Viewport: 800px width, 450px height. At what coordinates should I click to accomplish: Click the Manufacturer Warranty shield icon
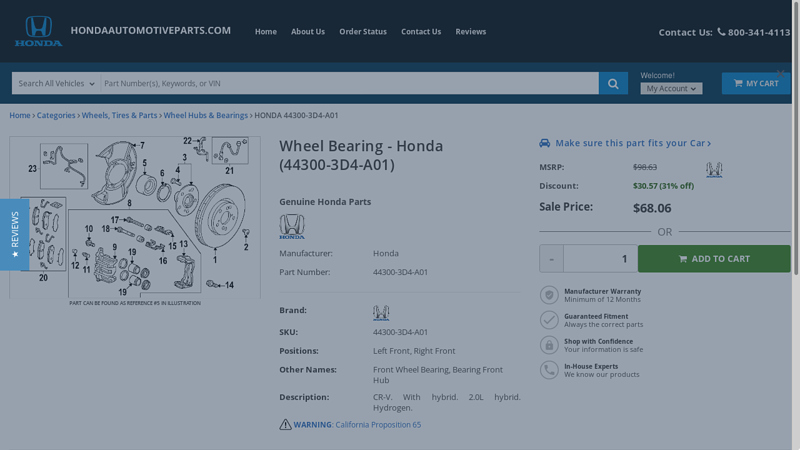click(x=549, y=295)
